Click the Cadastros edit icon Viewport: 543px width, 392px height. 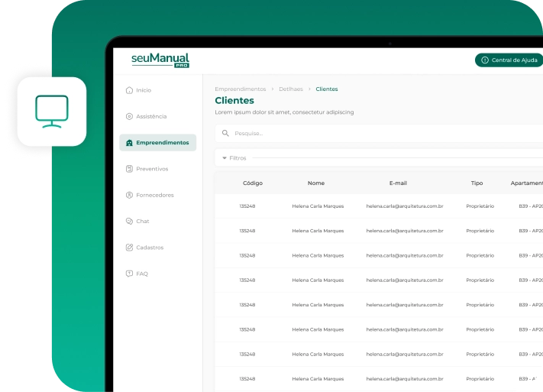pos(129,248)
